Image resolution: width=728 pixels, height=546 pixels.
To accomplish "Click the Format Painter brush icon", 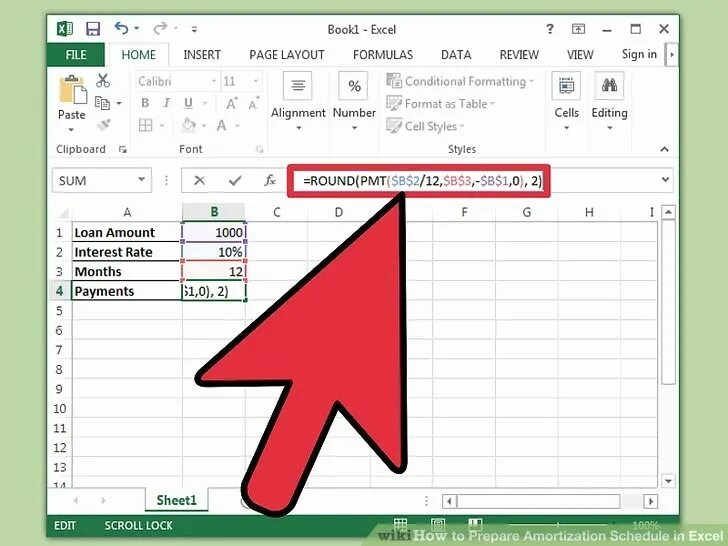I will (x=103, y=124).
